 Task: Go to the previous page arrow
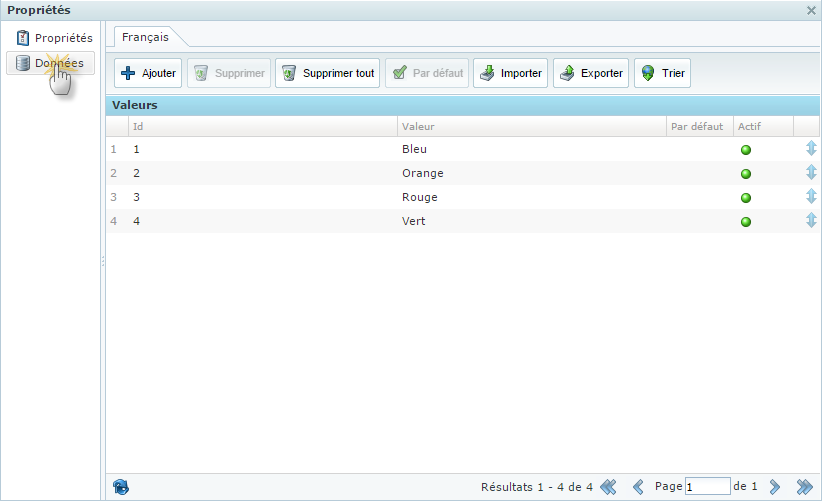pos(638,487)
